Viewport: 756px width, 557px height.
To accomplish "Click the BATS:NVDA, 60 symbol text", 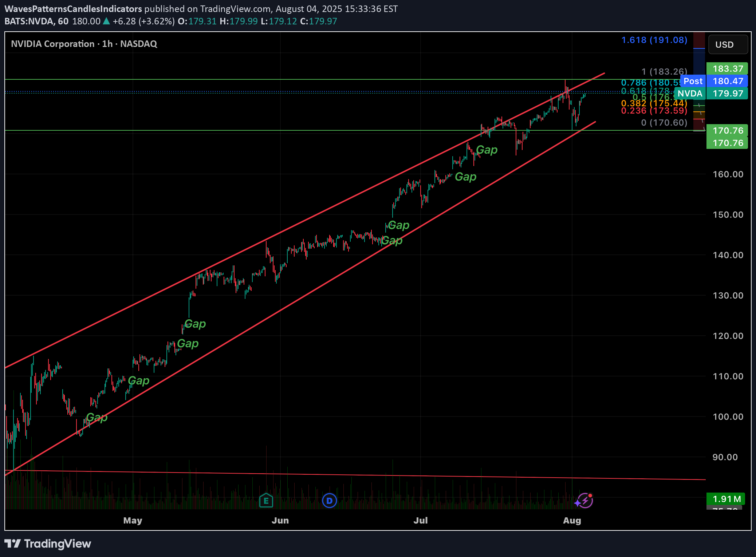I will pos(36,21).
